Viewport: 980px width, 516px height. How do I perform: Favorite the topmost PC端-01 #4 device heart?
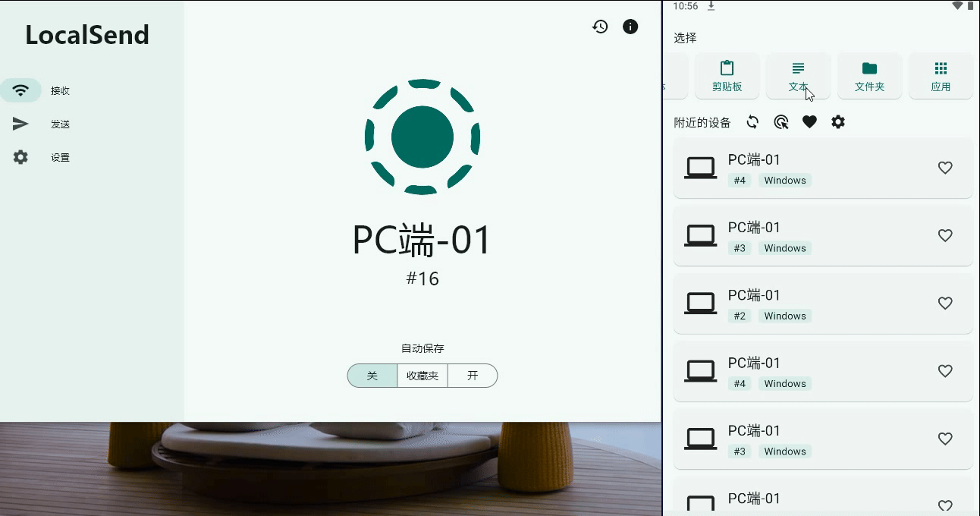tap(945, 168)
